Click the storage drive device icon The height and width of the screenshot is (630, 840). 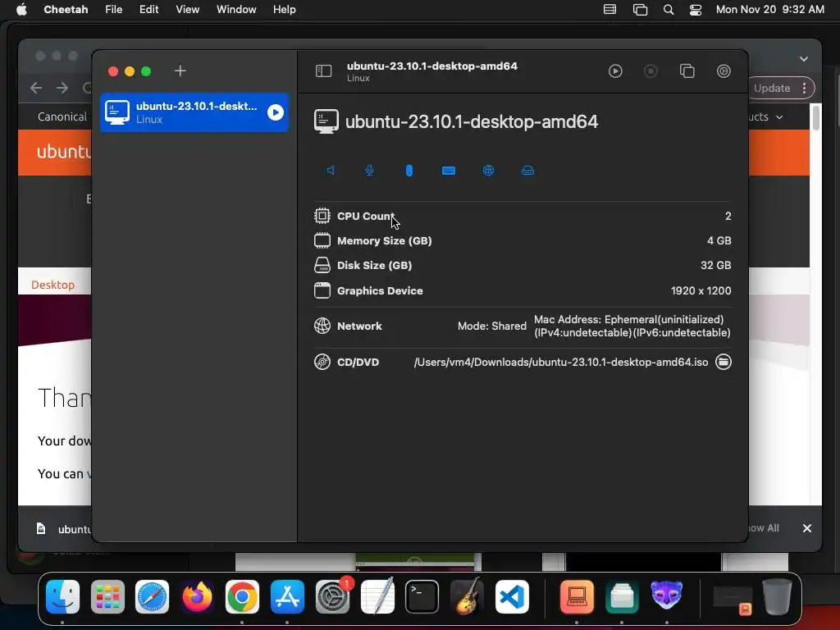[x=527, y=171]
